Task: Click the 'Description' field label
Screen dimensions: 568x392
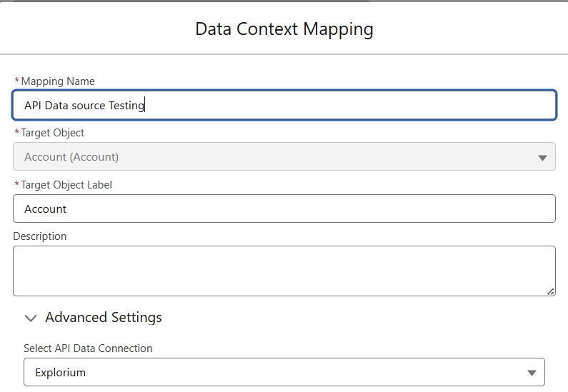Action: point(40,236)
